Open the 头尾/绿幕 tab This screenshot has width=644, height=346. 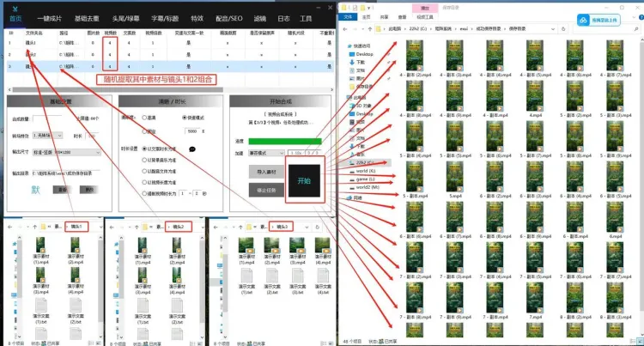[125, 19]
